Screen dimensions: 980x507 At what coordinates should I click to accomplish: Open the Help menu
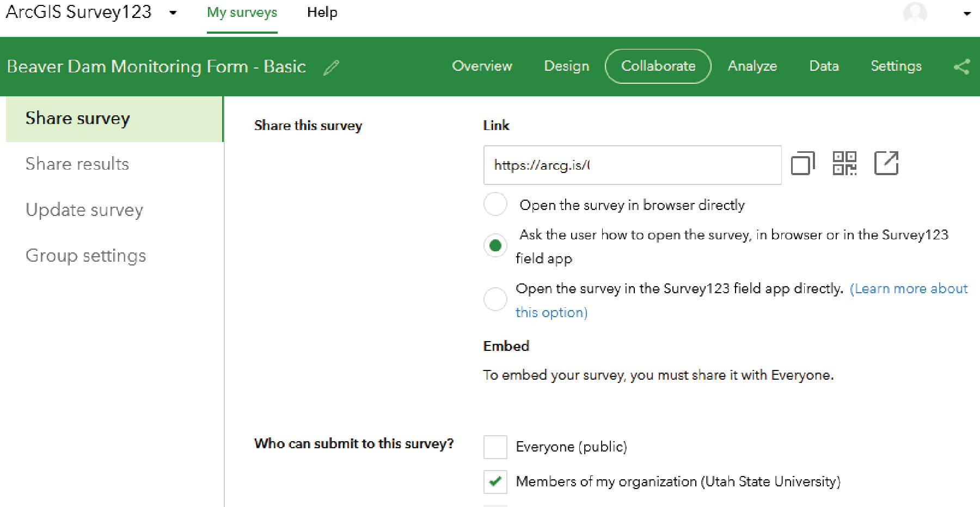(x=322, y=13)
